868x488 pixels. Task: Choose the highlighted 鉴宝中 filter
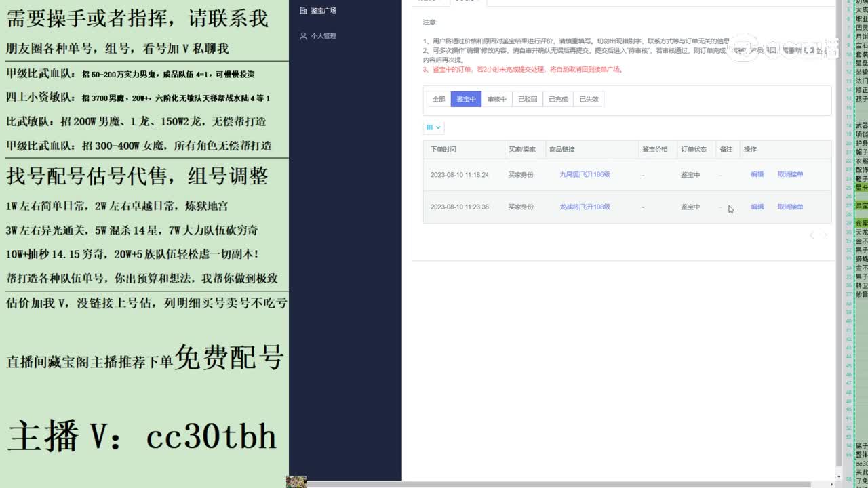point(466,100)
